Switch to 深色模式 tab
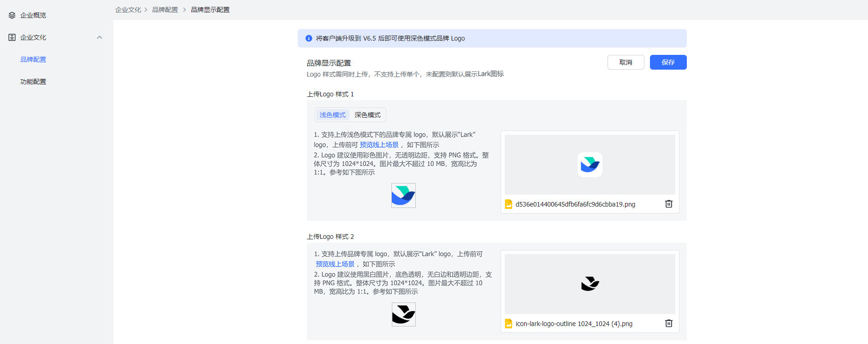The width and height of the screenshot is (868, 344). (367, 115)
